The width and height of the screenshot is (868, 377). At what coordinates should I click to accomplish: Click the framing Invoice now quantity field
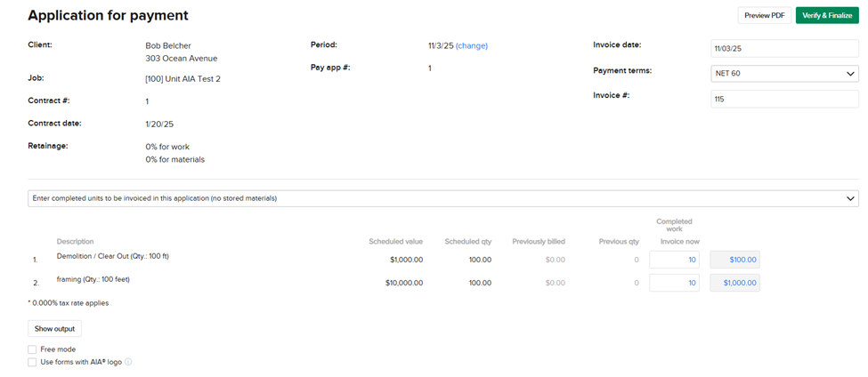(674, 283)
